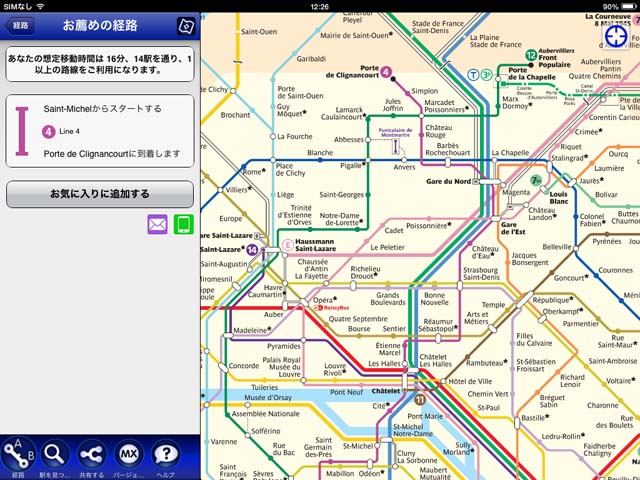
Task: Tap the Châtelet station label
Action: click(x=386, y=391)
